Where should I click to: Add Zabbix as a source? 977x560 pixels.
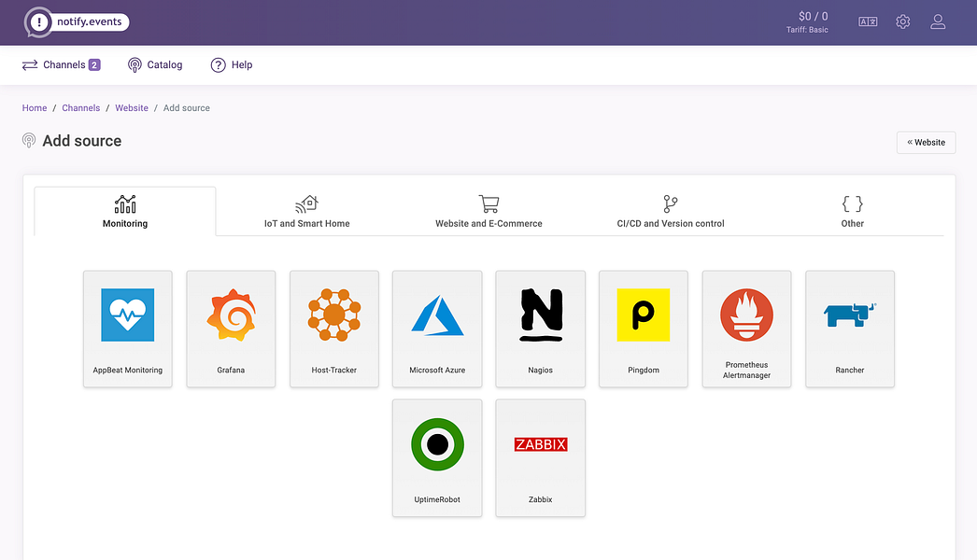(540, 457)
